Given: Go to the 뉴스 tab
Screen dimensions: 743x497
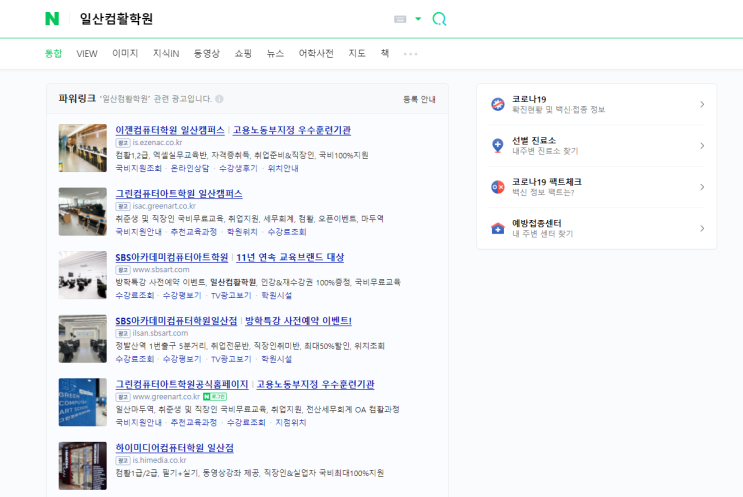Looking at the screenshot, I should coord(275,54).
